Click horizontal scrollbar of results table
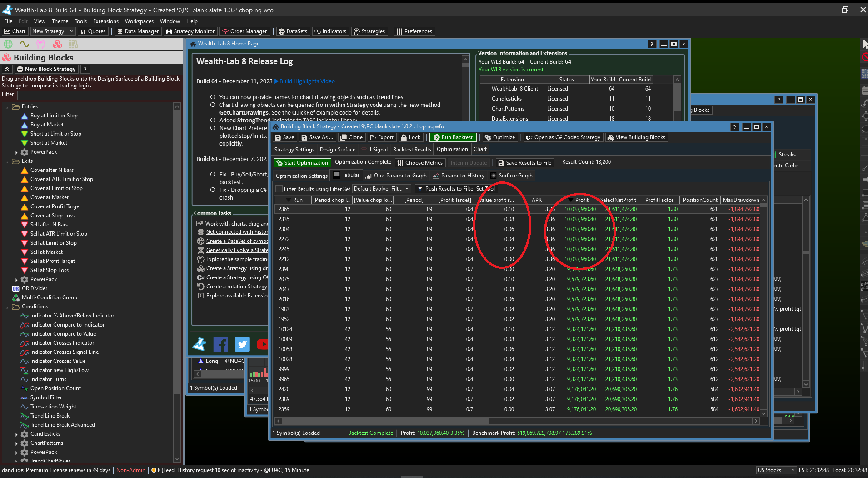868x478 pixels. (386, 421)
